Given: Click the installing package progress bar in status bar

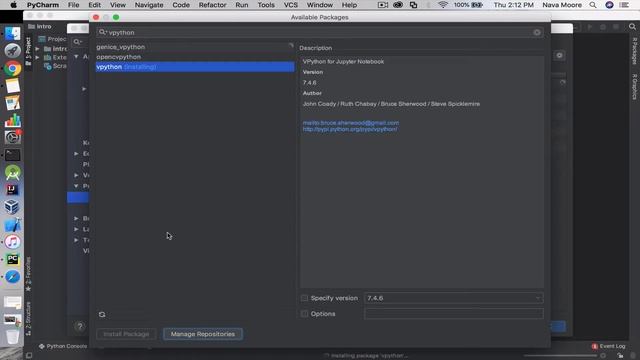Looking at the screenshot, I should coord(560,356).
